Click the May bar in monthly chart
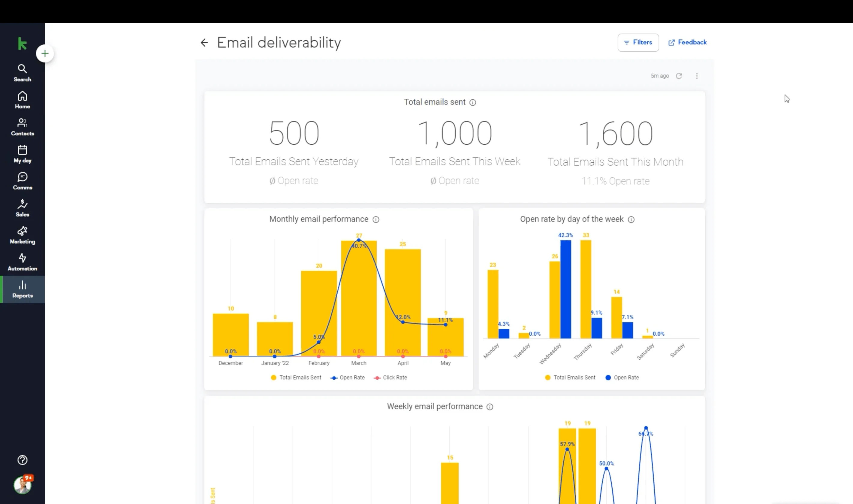Image resolution: width=853 pixels, height=504 pixels. pyautogui.click(x=445, y=337)
